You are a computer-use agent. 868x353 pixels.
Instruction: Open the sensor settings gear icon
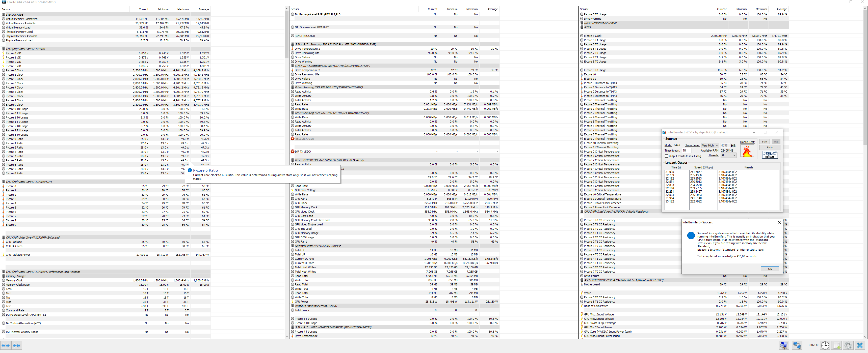click(x=848, y=345)
